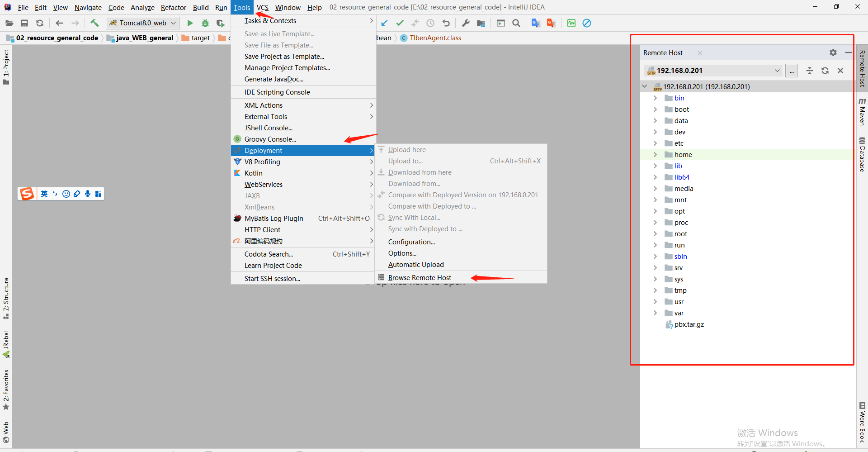Click the Show History clock icon
This screenshot has width=868, height=452.
(430, 23)
